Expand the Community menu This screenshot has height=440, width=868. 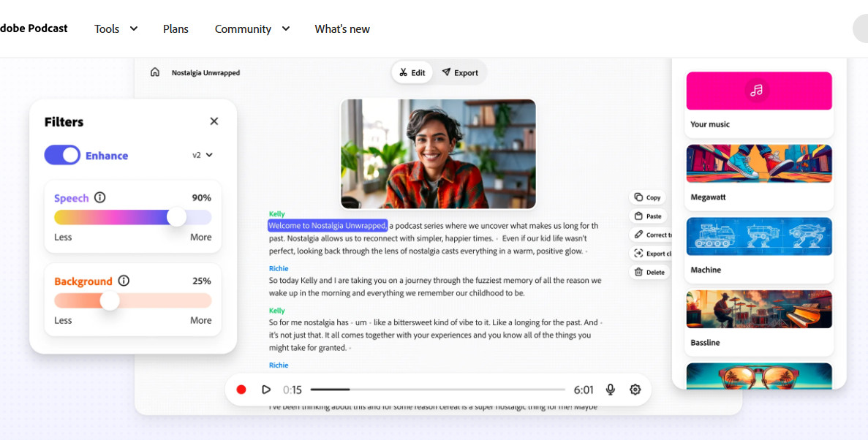click(x=252, y=29)
